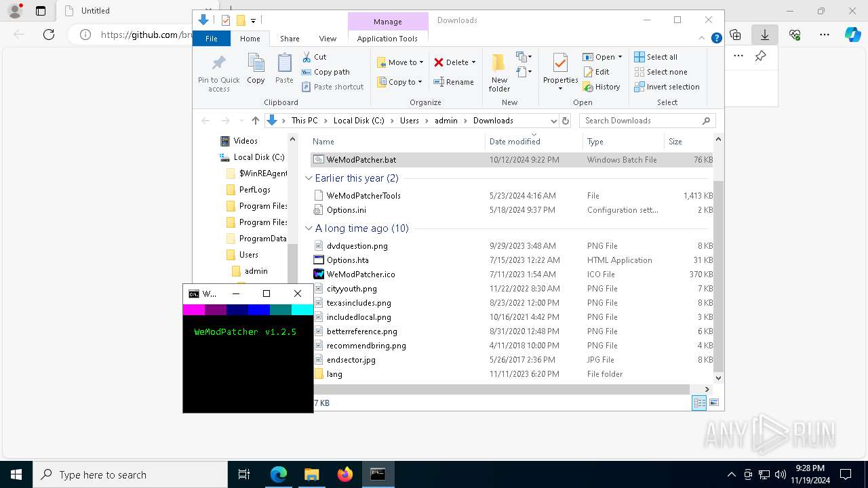Click the Cut scissors icon

pyautogui.click(x=307, y=57)
